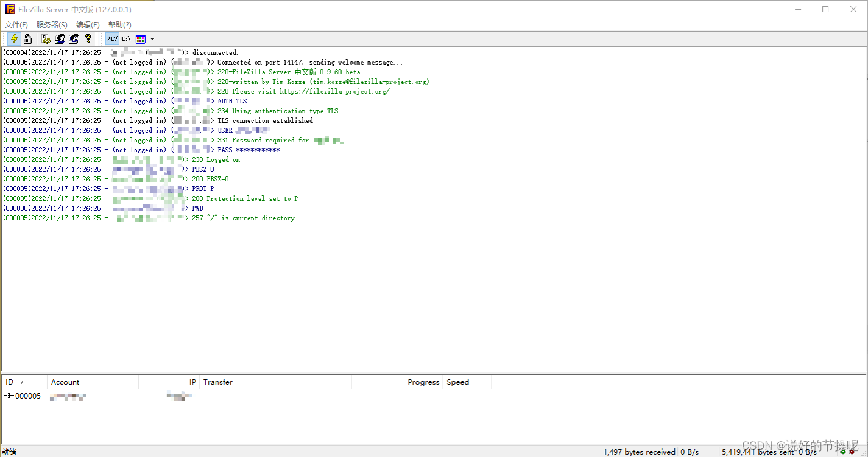Click the 'AUTH TLS' log line

[125, 101]
